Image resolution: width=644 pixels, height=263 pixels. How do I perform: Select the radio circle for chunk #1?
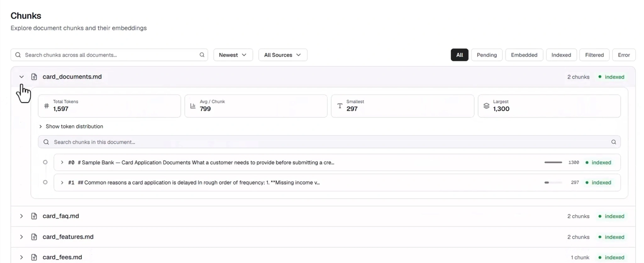(45, 182)
